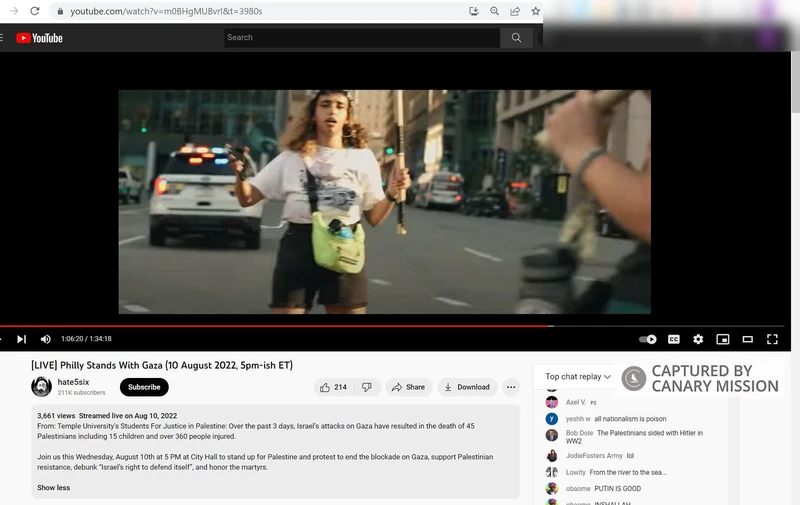This screenshot has height=505, width=800.
Task: Reload the page with browser refresh icon
Action: (35, 11)
